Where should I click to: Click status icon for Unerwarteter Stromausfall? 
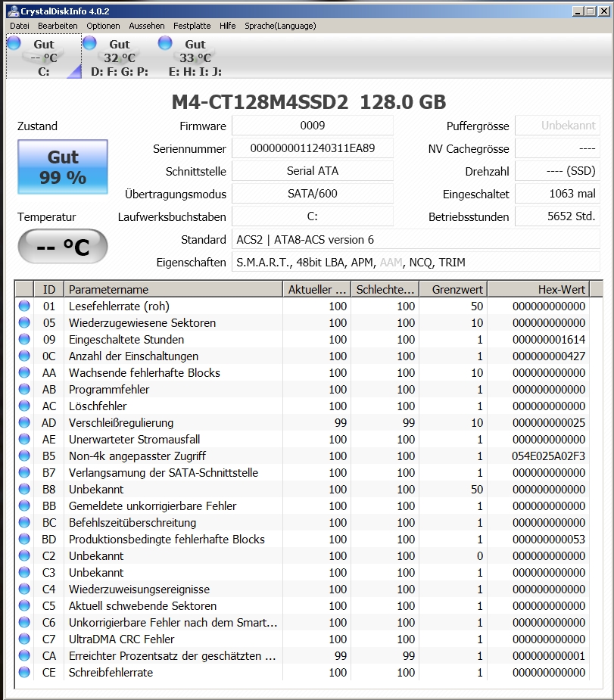(24, 439)
